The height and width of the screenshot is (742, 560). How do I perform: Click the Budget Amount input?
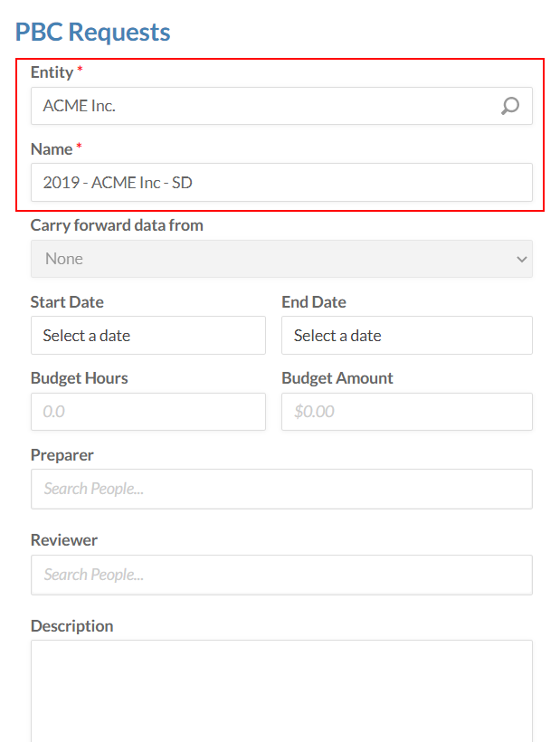pos(406,412)
